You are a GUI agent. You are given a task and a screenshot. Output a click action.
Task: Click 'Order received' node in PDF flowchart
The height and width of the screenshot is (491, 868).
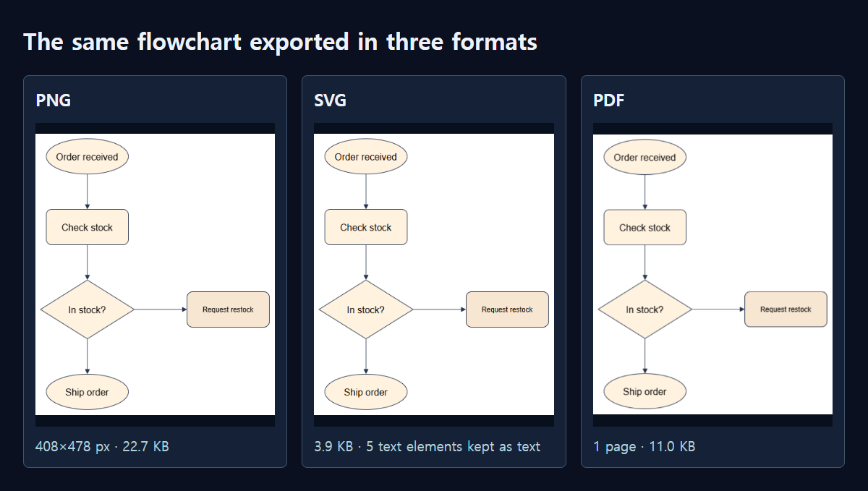pos(644,157)
